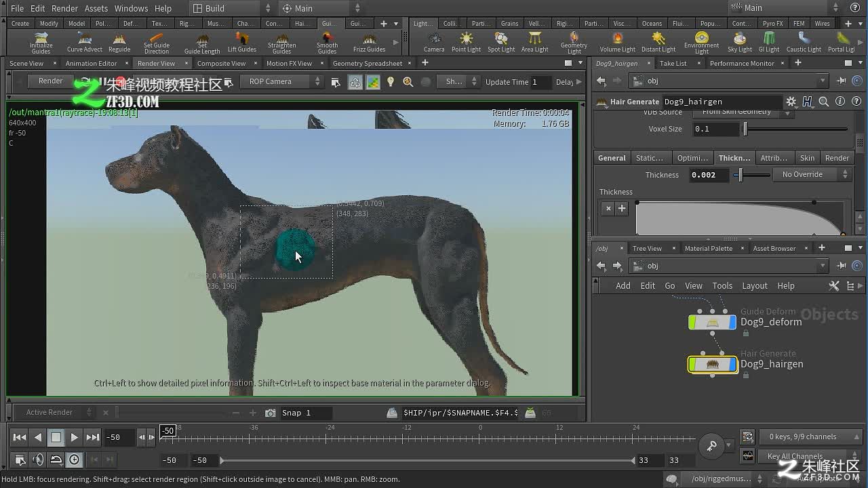Image resolution: width=868 pixels, height=488 pixels.
Task: Switch to the Material Palette tab
Action: pos(709,248)
